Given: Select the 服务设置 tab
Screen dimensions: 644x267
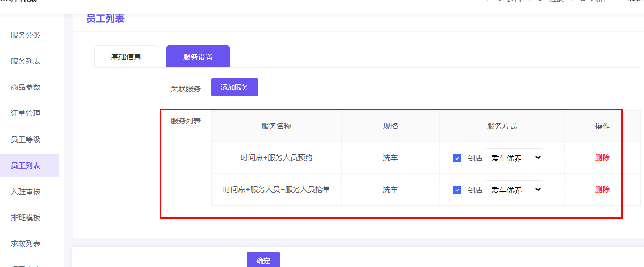Looking at the screenshot, I should click(x=198, y=56).
